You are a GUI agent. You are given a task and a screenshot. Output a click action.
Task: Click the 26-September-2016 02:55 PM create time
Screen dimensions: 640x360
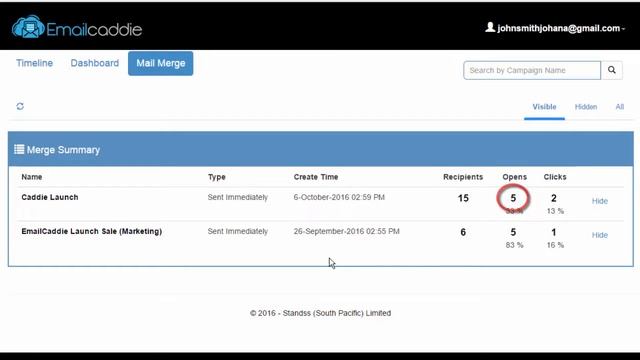coord(347,231)
